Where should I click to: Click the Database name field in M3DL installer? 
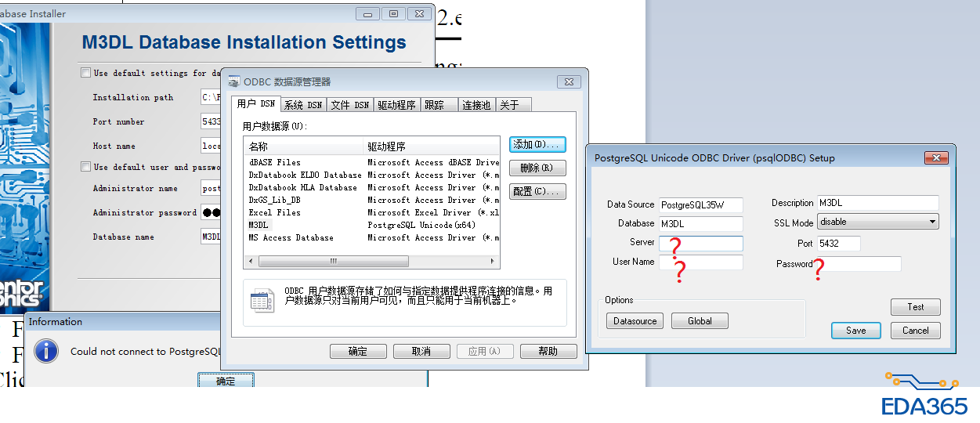(211, 237)
